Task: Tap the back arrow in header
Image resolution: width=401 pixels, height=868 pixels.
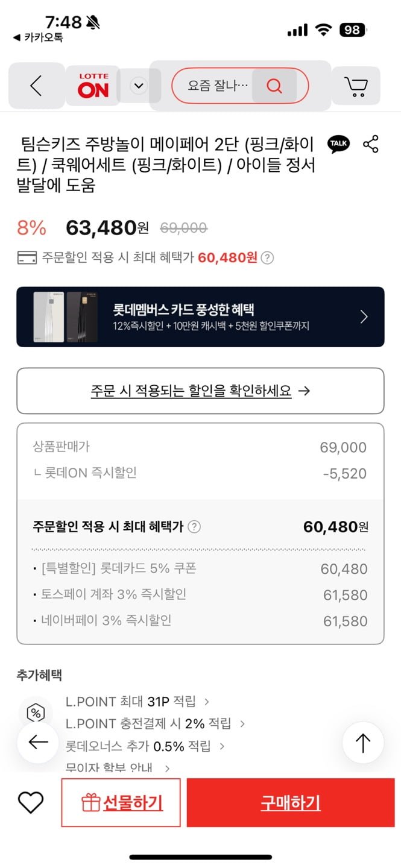Action: (36, 86)
